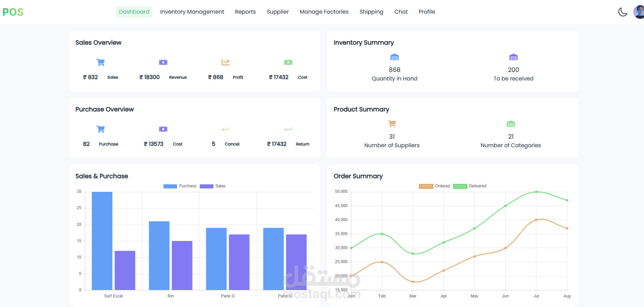Image resolution: width=644 pixels, height=307 pixels.
Task: Toggle the Delivered legend swatch
Action: click(460, 186)
